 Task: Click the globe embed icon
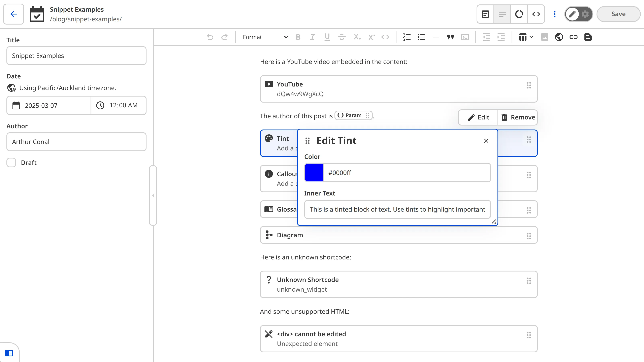pos(559,37)
